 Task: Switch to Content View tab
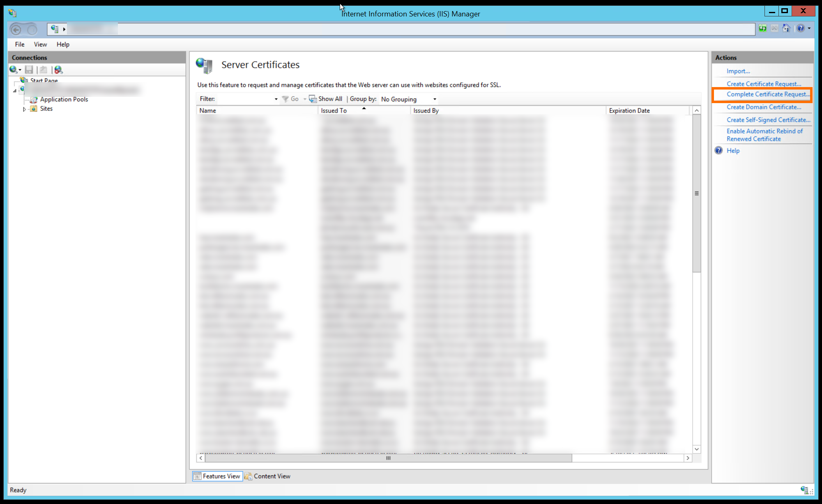click(x=267, y=476)
